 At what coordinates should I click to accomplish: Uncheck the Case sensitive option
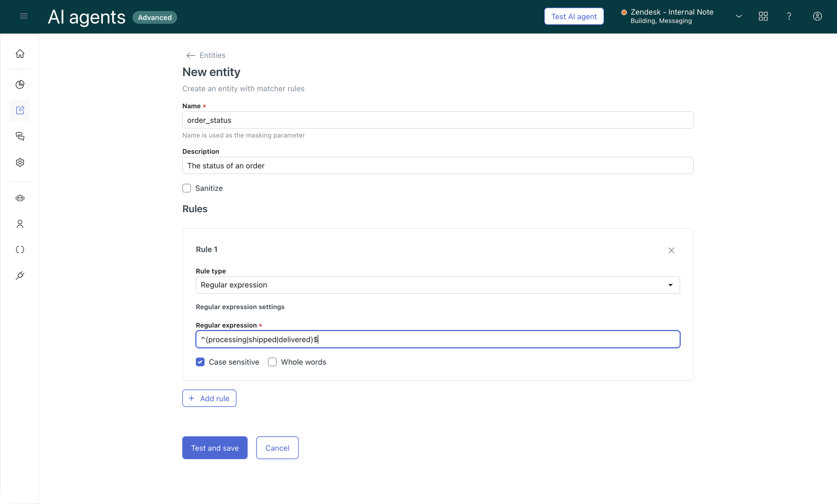pos(200,362)
